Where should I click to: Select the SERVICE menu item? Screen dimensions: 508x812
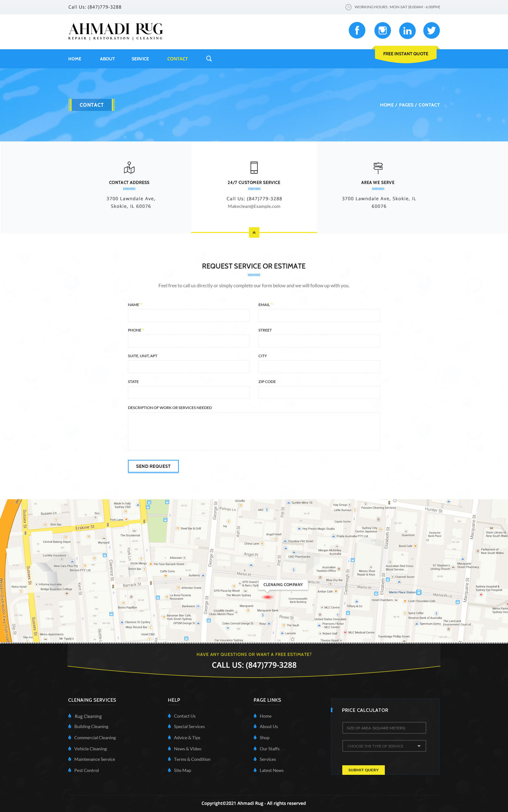140,58
